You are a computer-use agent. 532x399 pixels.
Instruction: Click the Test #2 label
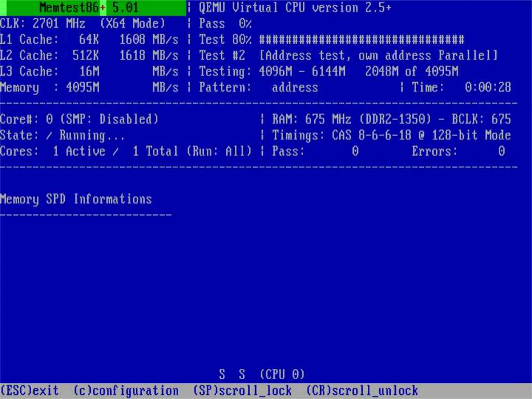click(222, 55)
